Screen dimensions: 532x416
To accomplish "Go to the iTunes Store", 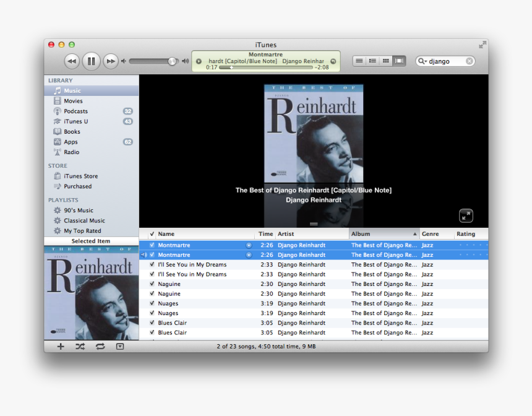I will (92, 176).
